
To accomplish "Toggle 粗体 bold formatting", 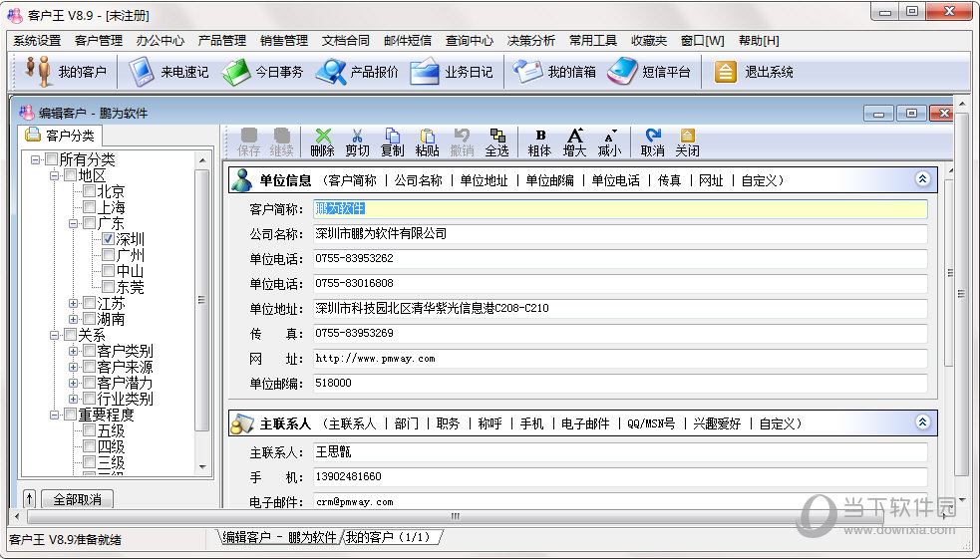I will [540, 142].
